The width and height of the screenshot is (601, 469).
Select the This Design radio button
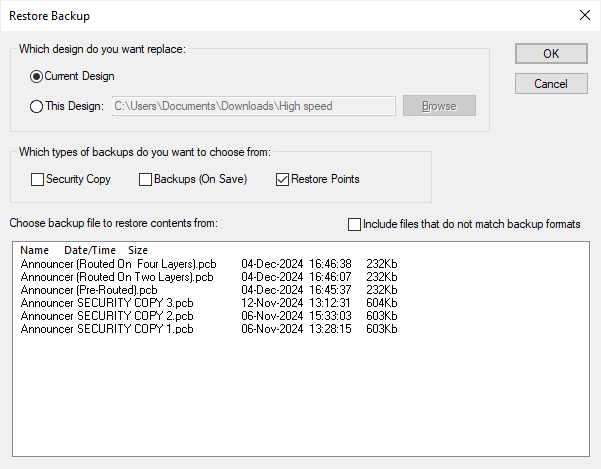[37, 106]
